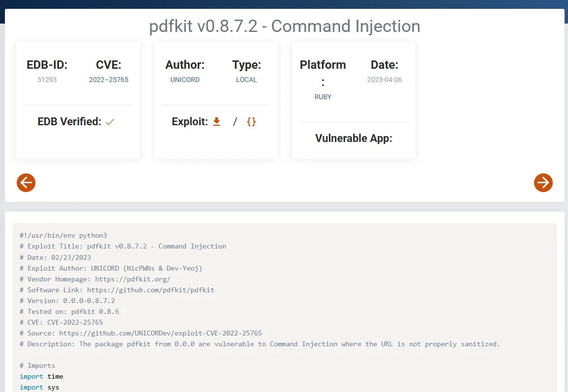Download the exploit file
Image resolution: width=568 pixels, height=392 pixels.
tap(216, 122)
